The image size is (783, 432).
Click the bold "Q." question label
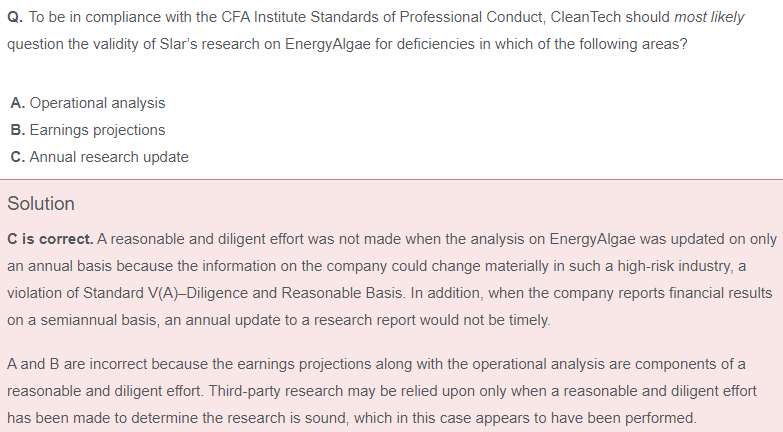pyautogui.click(x=15, y=17)
